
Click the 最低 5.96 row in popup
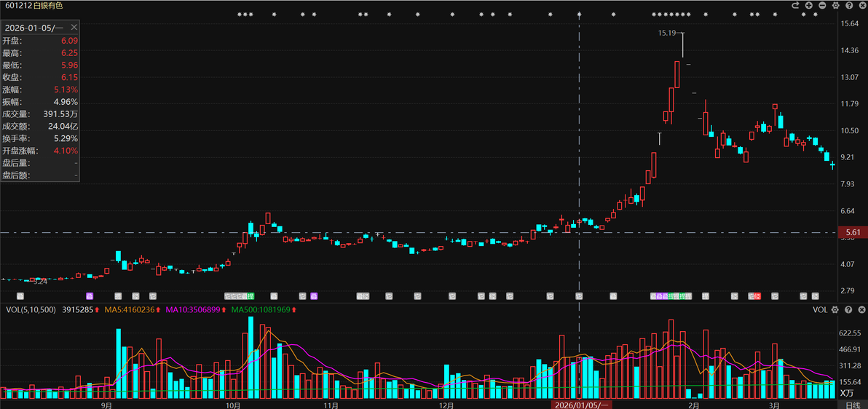[x=40, y=65]
